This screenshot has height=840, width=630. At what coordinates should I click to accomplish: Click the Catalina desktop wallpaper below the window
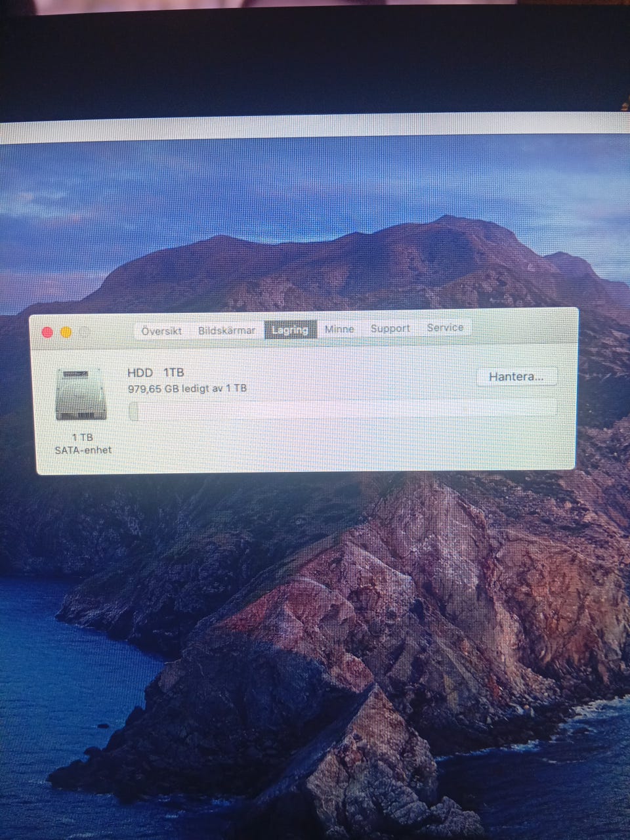[x=315, y=623]
